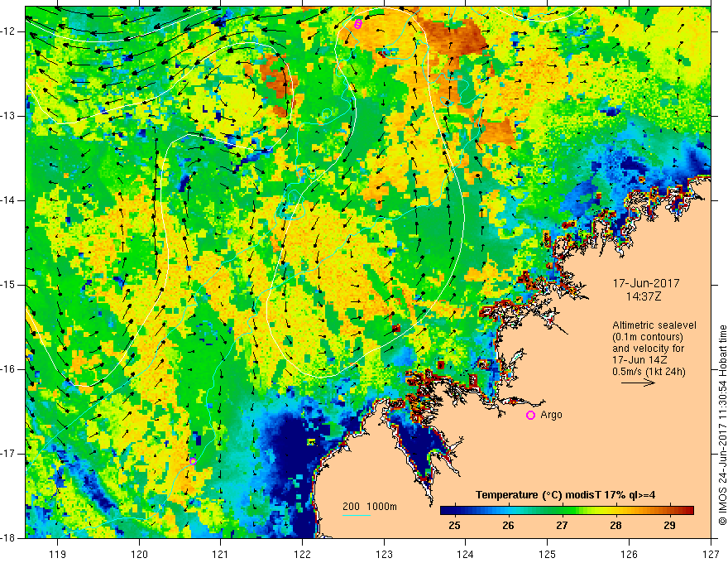
Task: Click the 'Argo' legend label
Action: click(551, 415)
